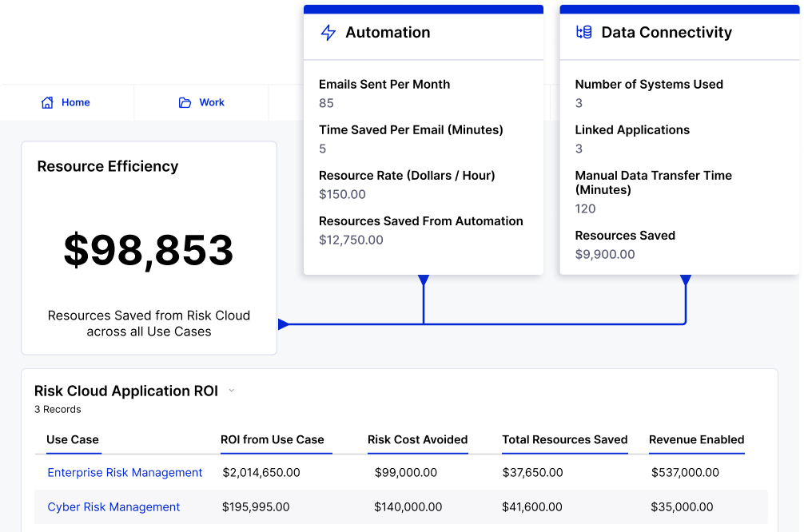
Task: Click the Data Connectivity database icon
Action: tap(584, 32)
